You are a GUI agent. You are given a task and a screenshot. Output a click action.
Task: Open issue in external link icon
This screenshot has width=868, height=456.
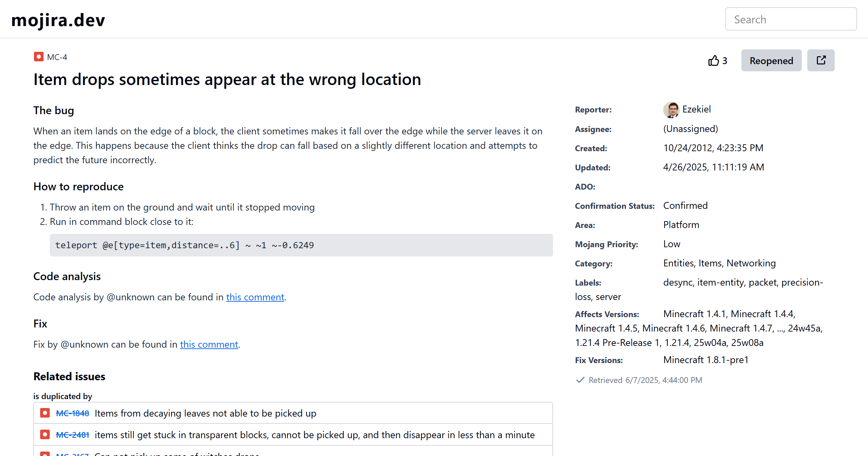[821, 60]
